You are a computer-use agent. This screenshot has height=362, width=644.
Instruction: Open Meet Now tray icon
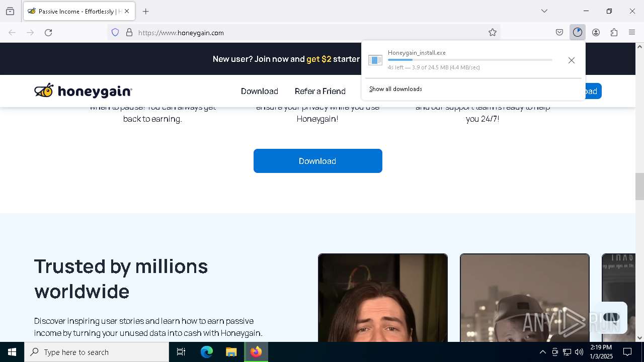pyautogui.click(x=555, y=352)
